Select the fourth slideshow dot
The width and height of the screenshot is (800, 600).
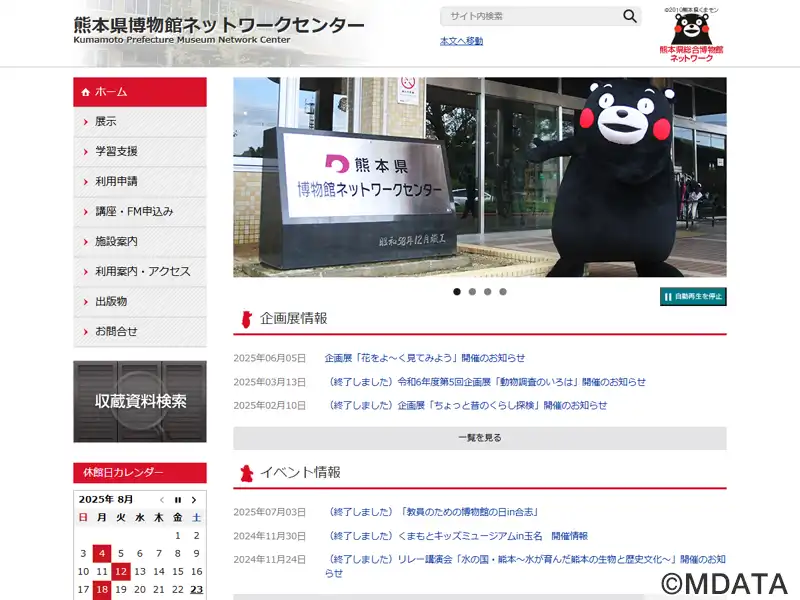pyautogui.click(x=503, y=292)
